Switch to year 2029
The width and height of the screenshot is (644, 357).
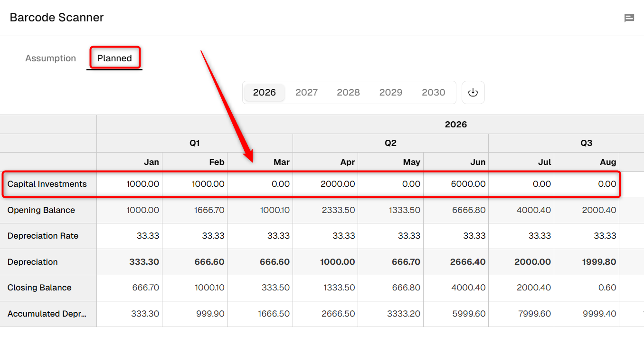(x=391, y=92)
